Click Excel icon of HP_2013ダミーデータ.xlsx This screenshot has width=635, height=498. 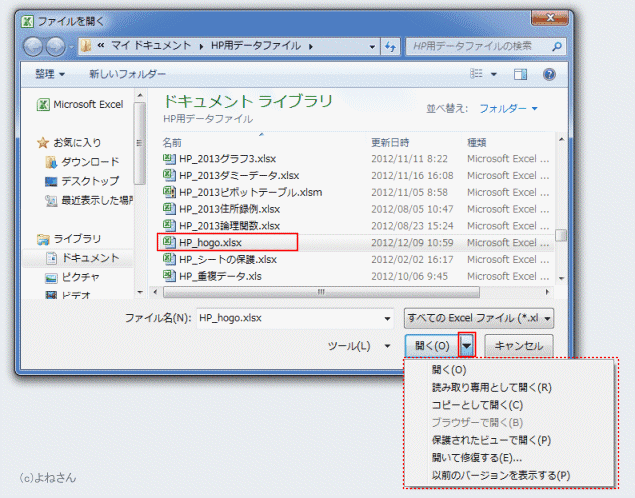(x=169, y=175)
